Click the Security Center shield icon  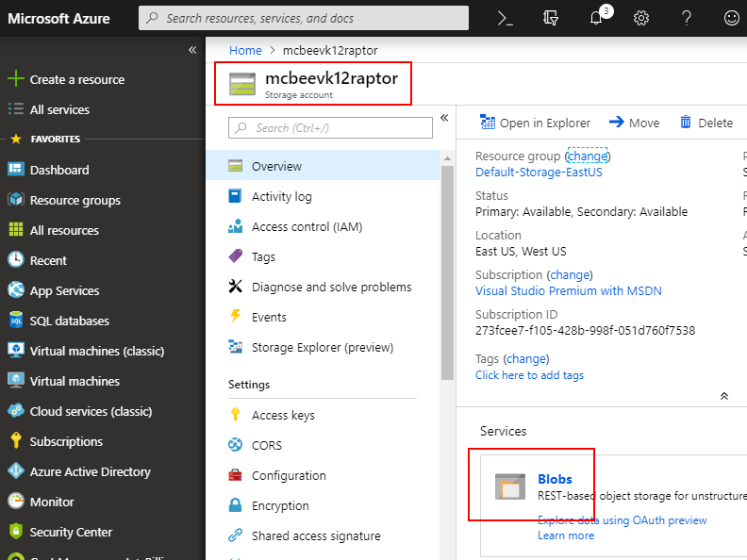click(x=16, y=531)
